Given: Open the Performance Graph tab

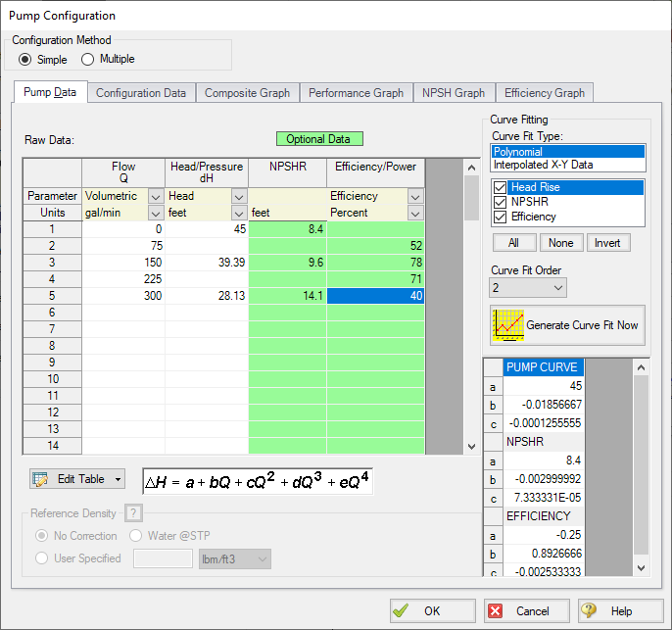Looking at the screenshot, I should (x=357, y=93).
